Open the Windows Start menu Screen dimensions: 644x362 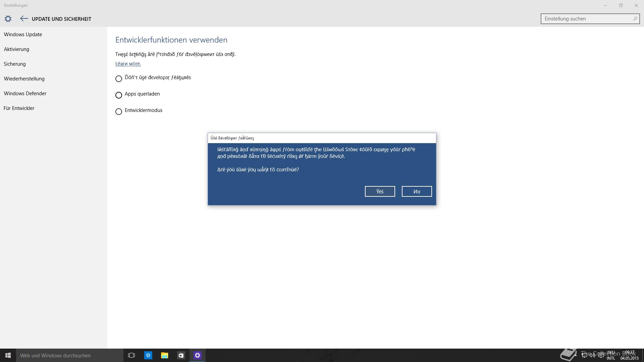pyautogui.click(x=8, y=355)
